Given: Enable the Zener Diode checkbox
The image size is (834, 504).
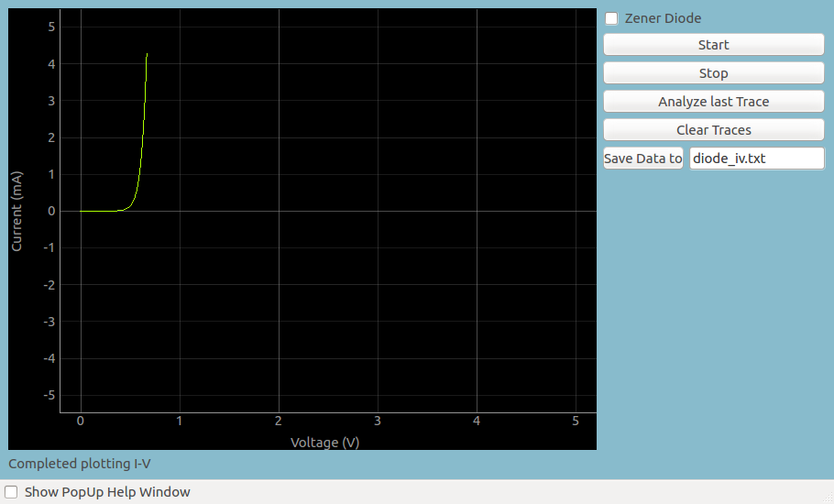Looking at the screenshot, I should [x=611, y=18].
